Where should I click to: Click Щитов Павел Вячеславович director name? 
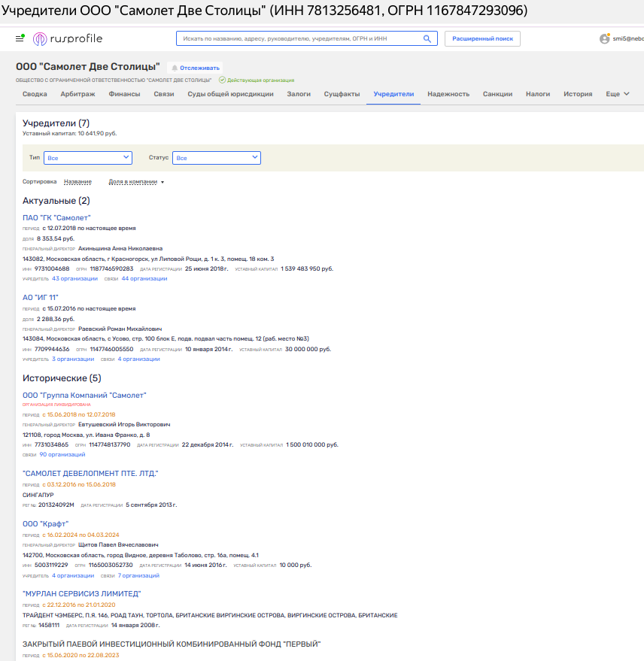tap(118, 544)
